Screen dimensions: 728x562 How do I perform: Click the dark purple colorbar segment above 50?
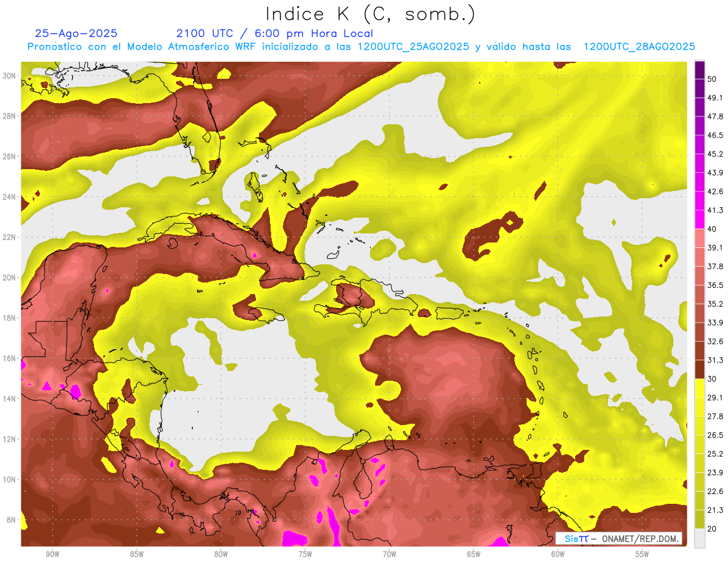[x=699, y=70]
